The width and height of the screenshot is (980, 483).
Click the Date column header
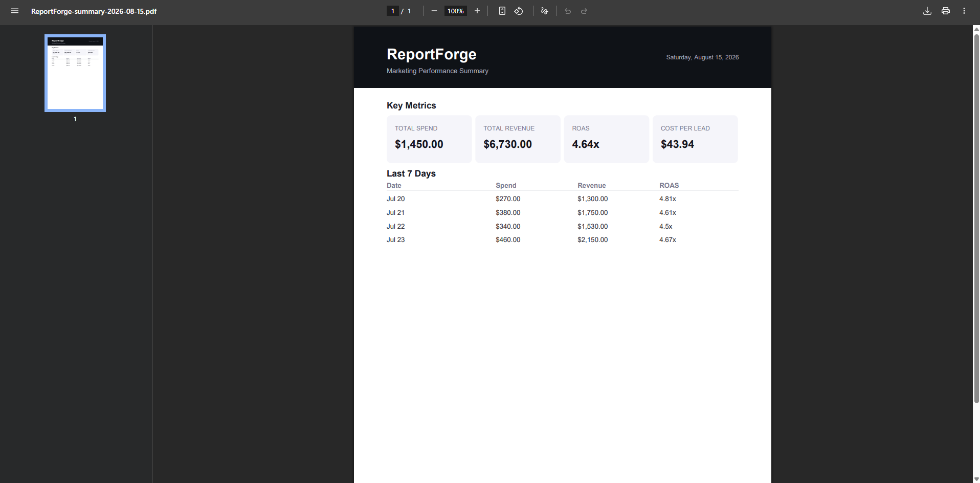(394, 185)
